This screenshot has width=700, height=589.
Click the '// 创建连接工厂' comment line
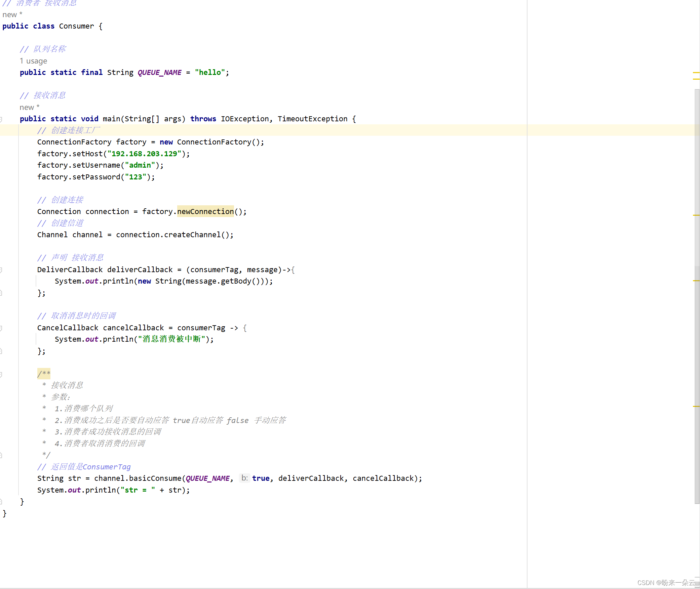click(x=69, y=130)
